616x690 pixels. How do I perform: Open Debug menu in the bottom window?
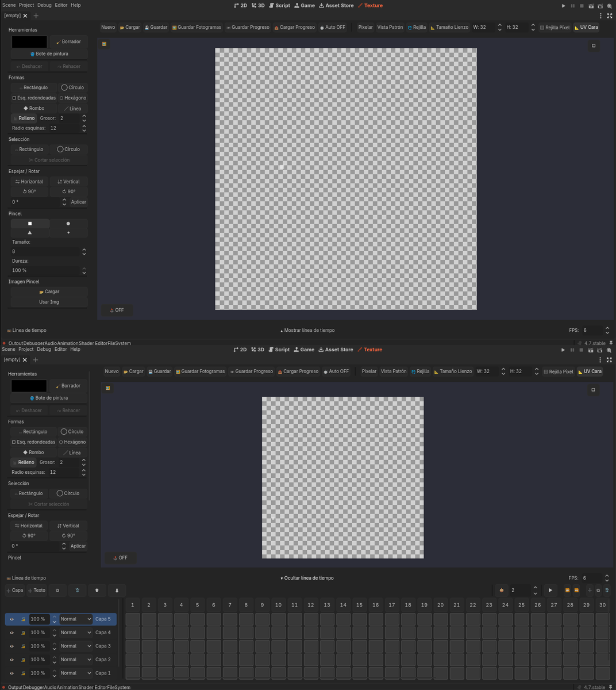[x=44, y=349]
